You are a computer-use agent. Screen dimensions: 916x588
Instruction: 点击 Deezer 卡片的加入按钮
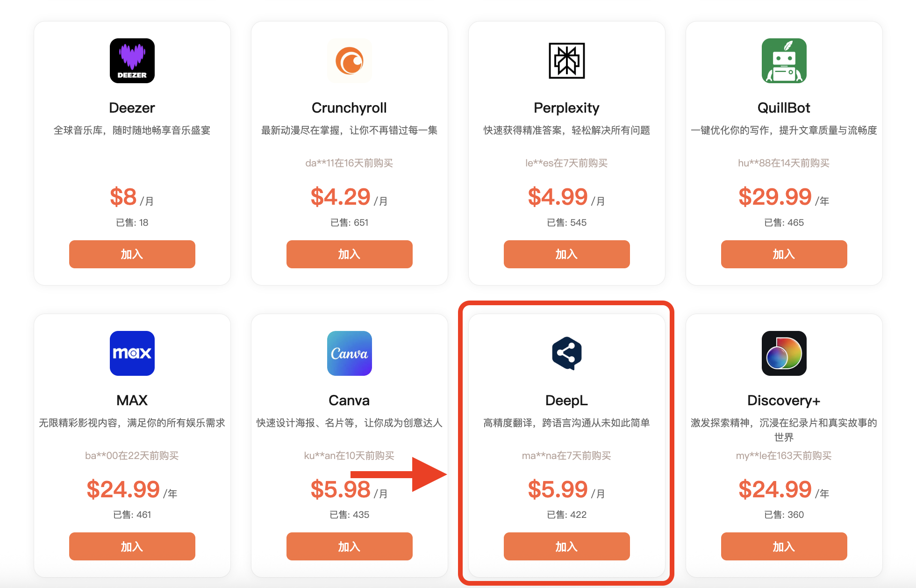click(132, 254)
